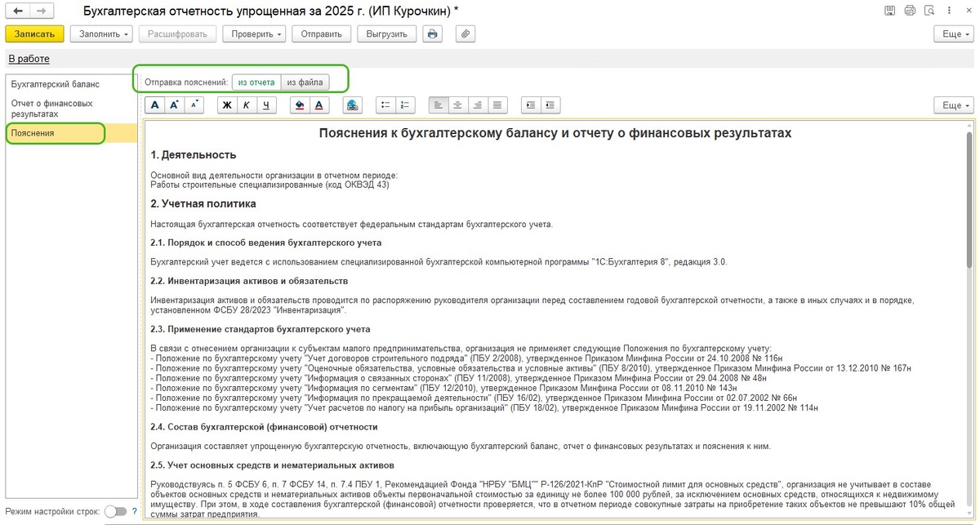Image resolution: width=980 pixels, height=525 pixels.
Task: Open the editor toolbar Еще dropdown
Action: 954,105
